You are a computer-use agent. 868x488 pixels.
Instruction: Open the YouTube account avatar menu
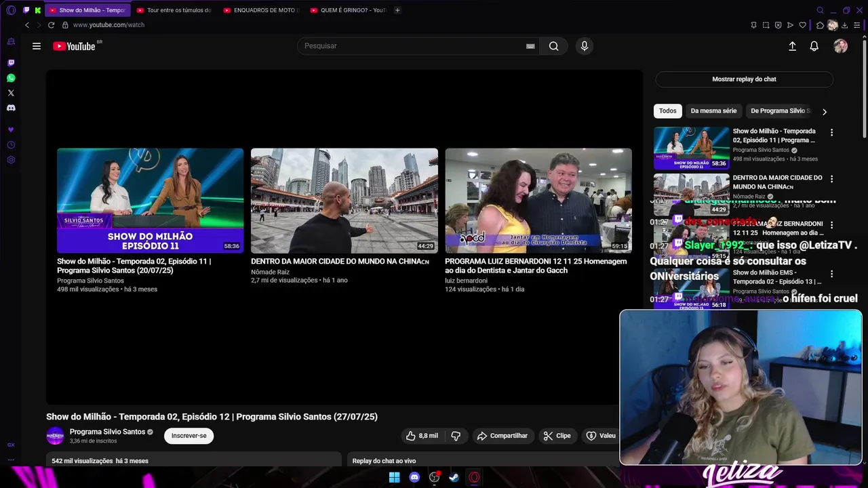pos(841,46)
